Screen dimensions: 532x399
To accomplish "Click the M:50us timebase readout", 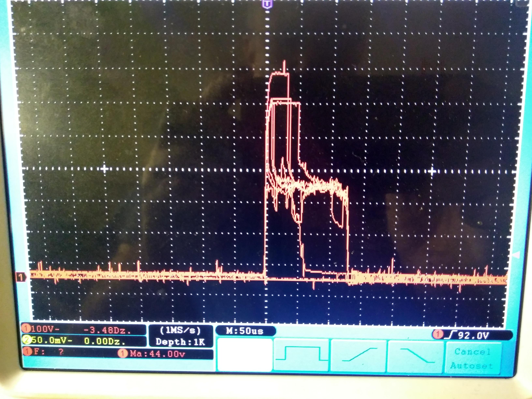I will (x=245, y=331).
